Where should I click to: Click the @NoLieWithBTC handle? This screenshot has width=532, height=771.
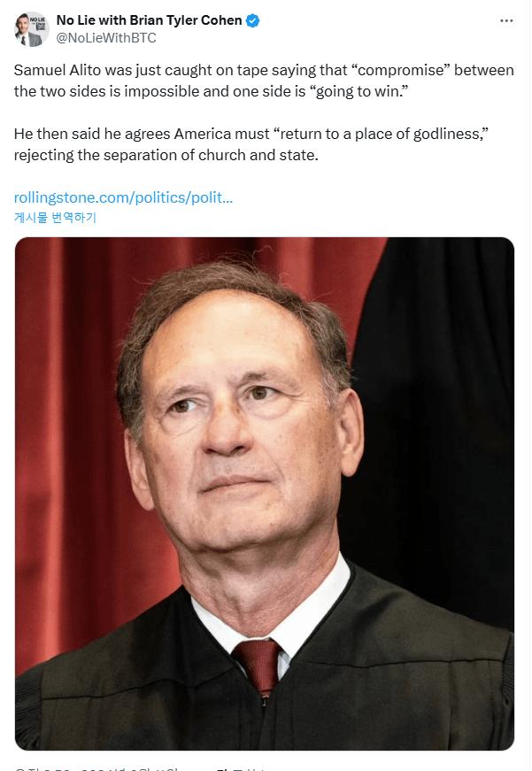pyautogui.click(x=106, y=38)
